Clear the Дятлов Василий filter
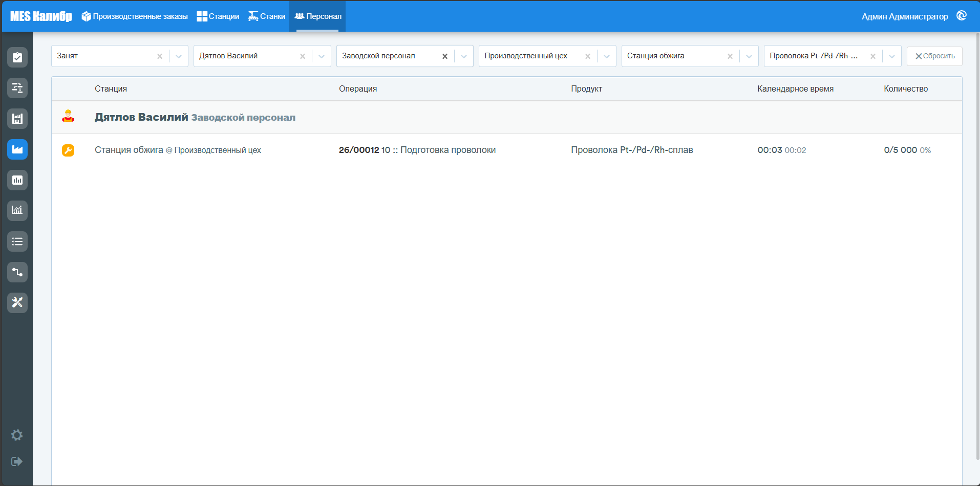Viewport: 980px width, 486px height. [x=303, y=56]
